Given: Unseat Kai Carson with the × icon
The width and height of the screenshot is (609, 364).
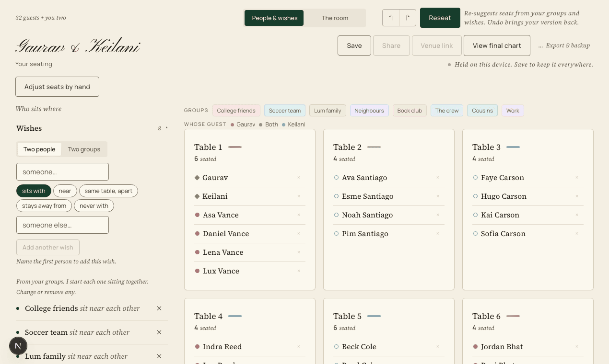Looking at the screenshot, I should (577, 215).
